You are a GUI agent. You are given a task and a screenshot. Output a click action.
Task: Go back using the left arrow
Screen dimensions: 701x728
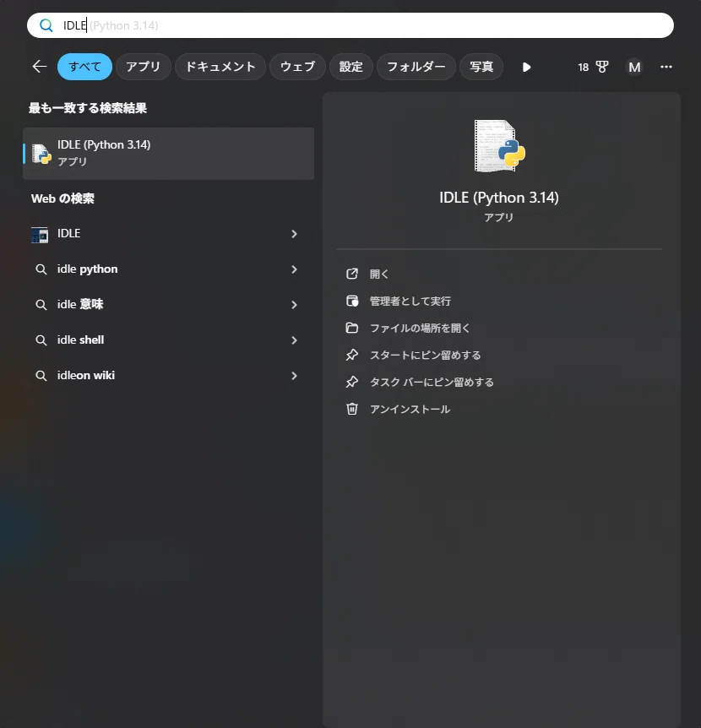pyautogui.click(x=40, y=67)
